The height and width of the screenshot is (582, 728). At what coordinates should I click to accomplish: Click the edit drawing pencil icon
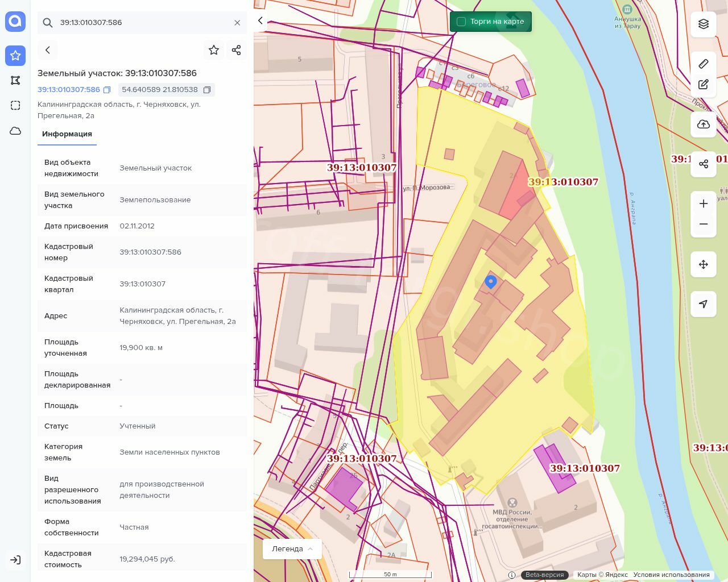(704, 85)
